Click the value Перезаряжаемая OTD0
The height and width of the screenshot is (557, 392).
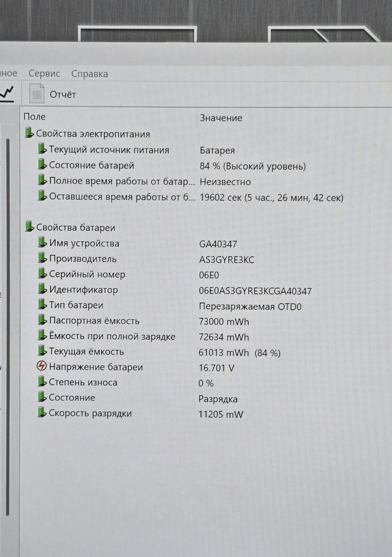250,307
